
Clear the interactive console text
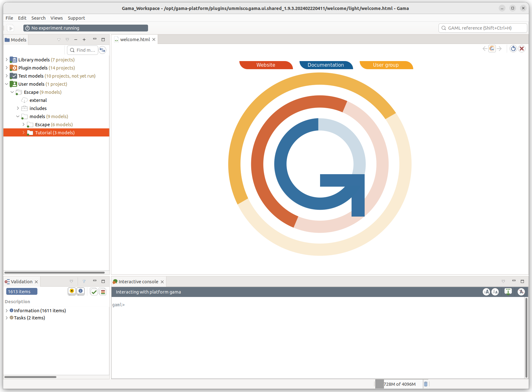coord(521,292)
